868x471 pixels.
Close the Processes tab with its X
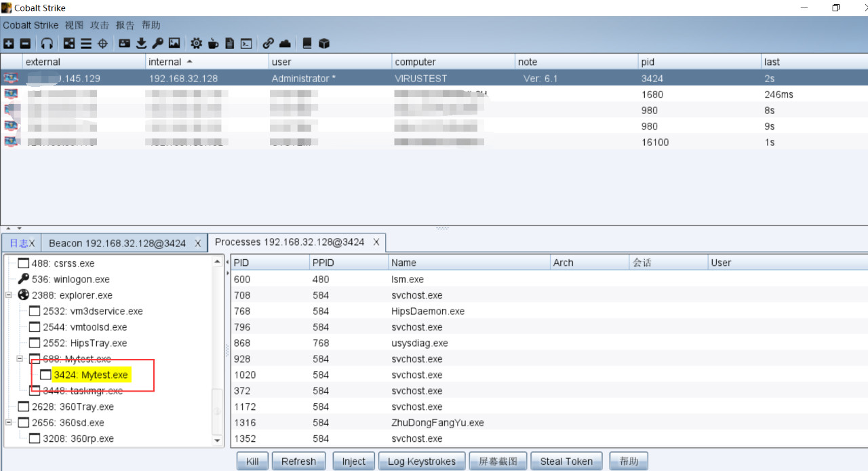point(376,242)
